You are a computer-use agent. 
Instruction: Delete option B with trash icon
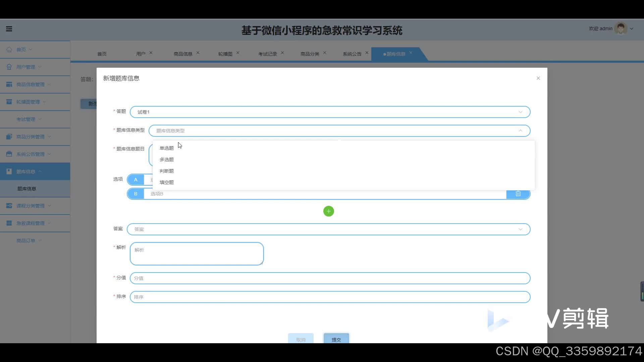coord(518,194)
